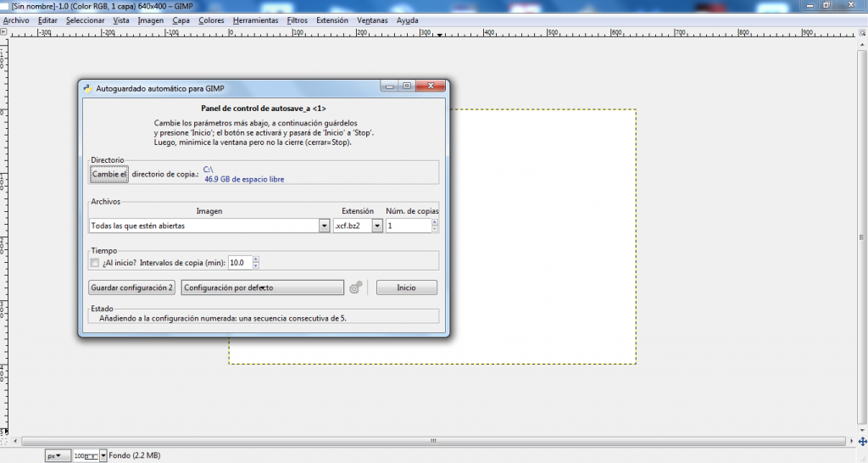Click the ruler corner menu icon at left
This screenshot has height=463, width=868.
point(3,32)
